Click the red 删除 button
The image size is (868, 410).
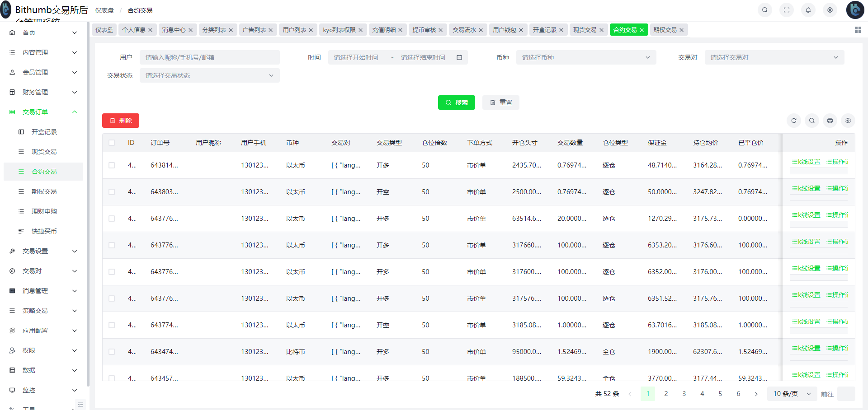(x=121, y=121)
